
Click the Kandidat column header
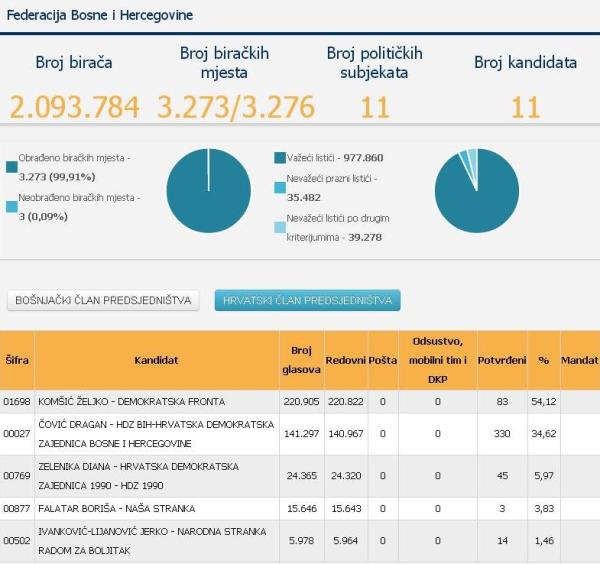(156, 359)
